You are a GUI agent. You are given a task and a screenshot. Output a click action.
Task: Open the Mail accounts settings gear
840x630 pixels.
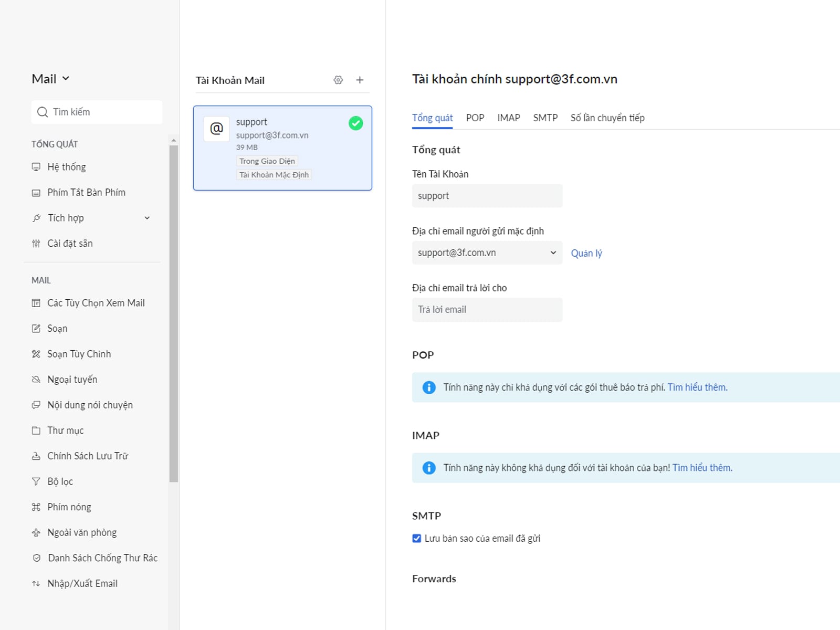pos(338,80)
